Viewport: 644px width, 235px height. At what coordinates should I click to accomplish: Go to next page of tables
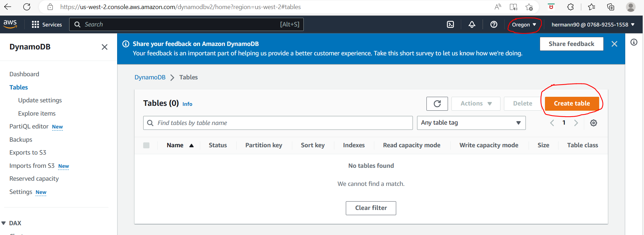tap(576, 123)
